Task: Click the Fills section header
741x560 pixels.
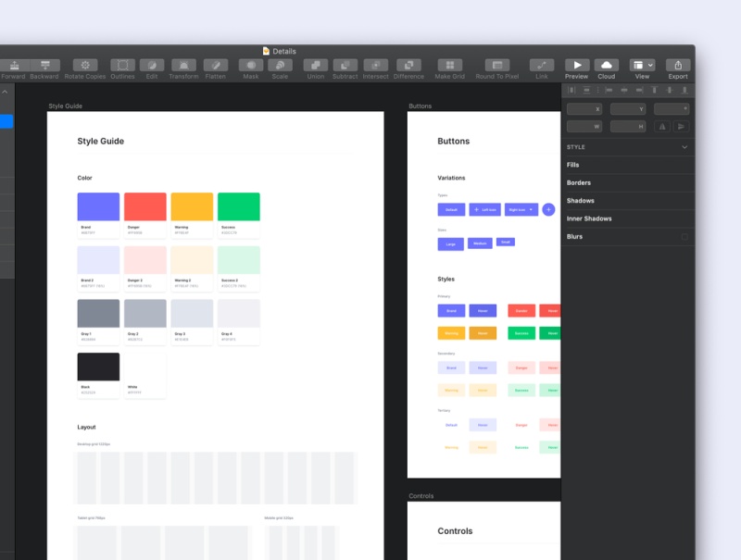Action: point(573,165)
